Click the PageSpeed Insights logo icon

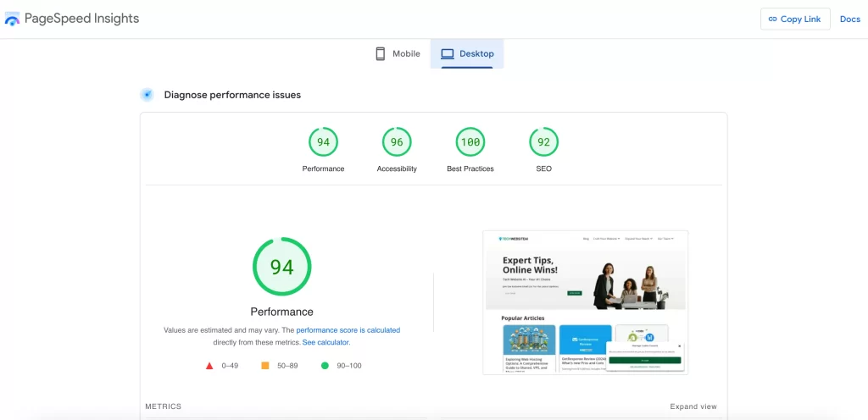click(x=12, y=19)
